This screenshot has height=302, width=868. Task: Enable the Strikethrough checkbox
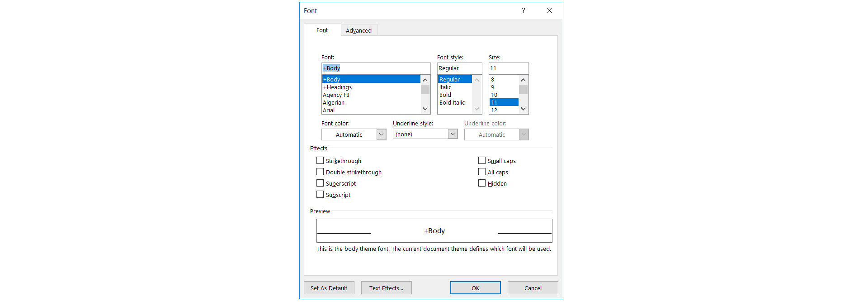click(x=320, y=161)
